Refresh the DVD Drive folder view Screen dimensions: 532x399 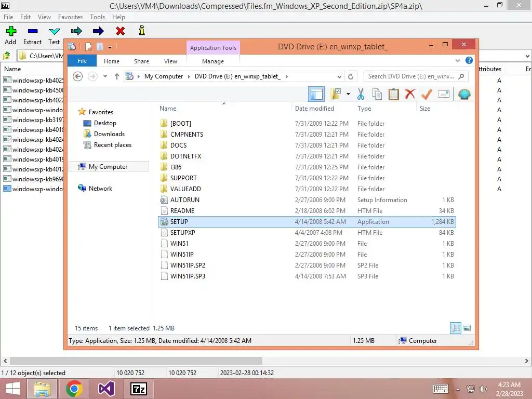[351, 77]
